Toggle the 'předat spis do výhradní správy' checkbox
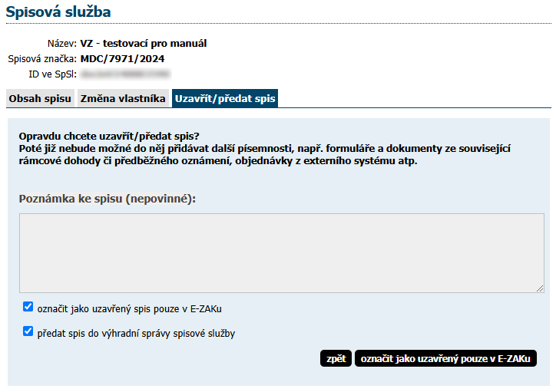The height and width of the screenshot is (392, 556). [x=28, y=331]
